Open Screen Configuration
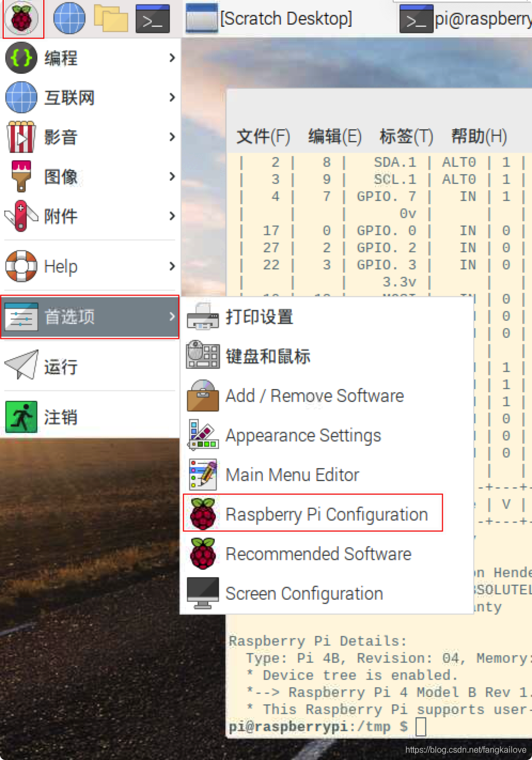The image size is (532, 760). 327,593
